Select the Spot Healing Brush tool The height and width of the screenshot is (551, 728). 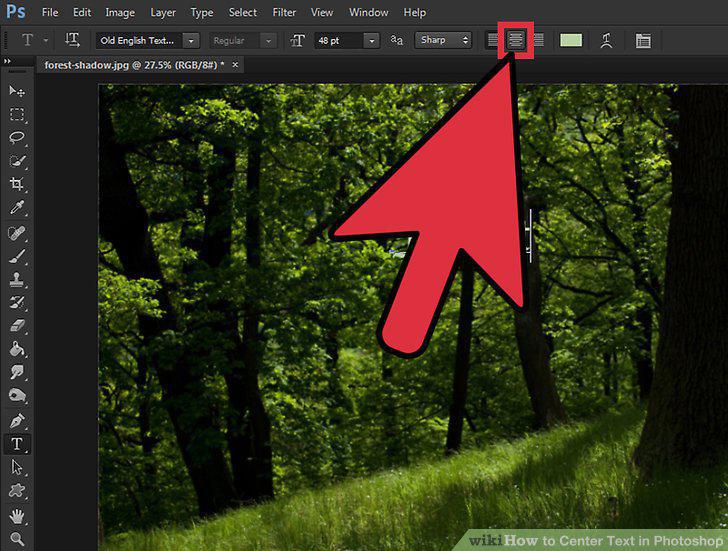pyautogui.click(x=17, y=233)
